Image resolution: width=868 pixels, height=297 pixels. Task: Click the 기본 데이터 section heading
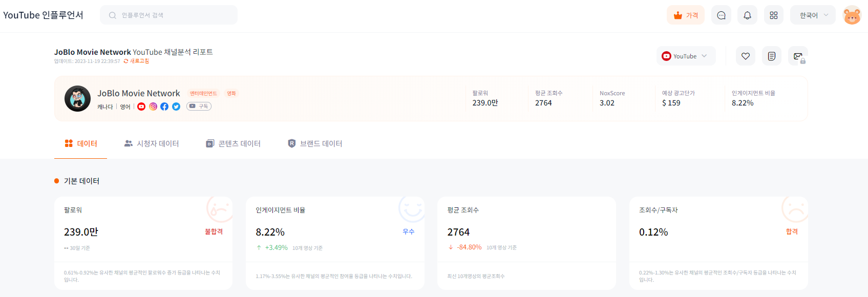[81, 181]
